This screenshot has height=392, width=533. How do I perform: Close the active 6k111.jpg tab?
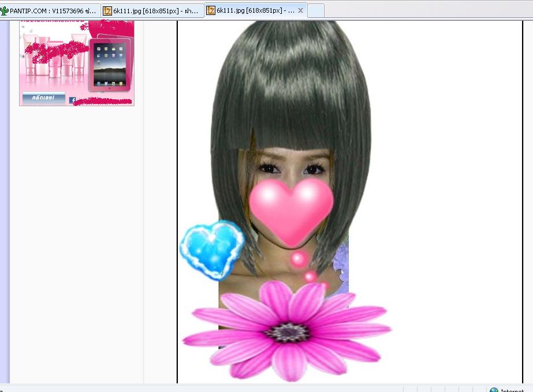coord(300,10)
